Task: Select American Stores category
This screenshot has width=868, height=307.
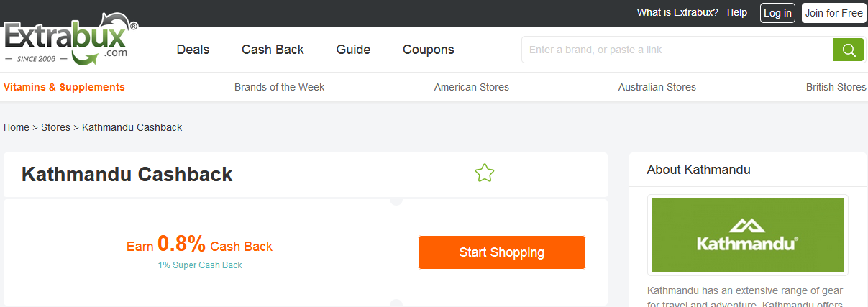Action: pos(471,87)
